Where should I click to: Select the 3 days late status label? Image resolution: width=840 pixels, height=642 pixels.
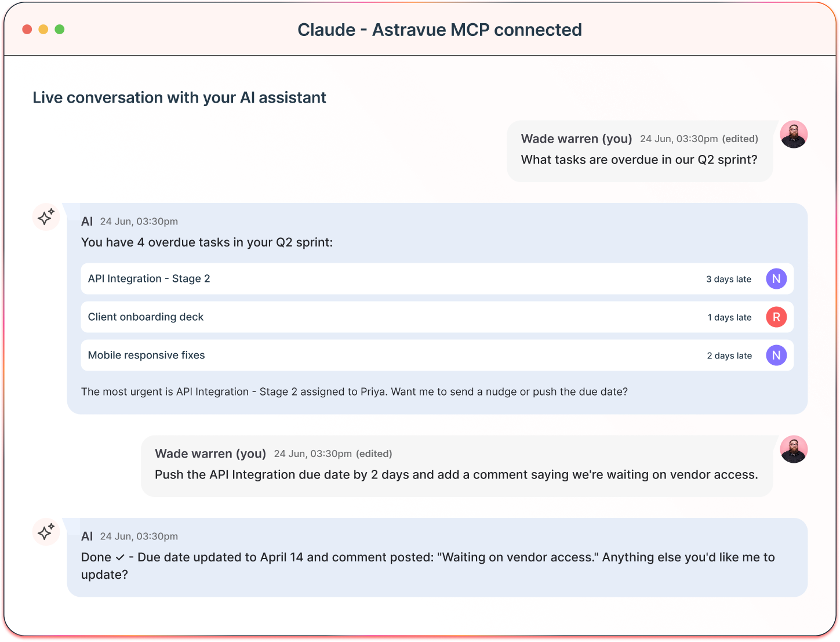728,279
